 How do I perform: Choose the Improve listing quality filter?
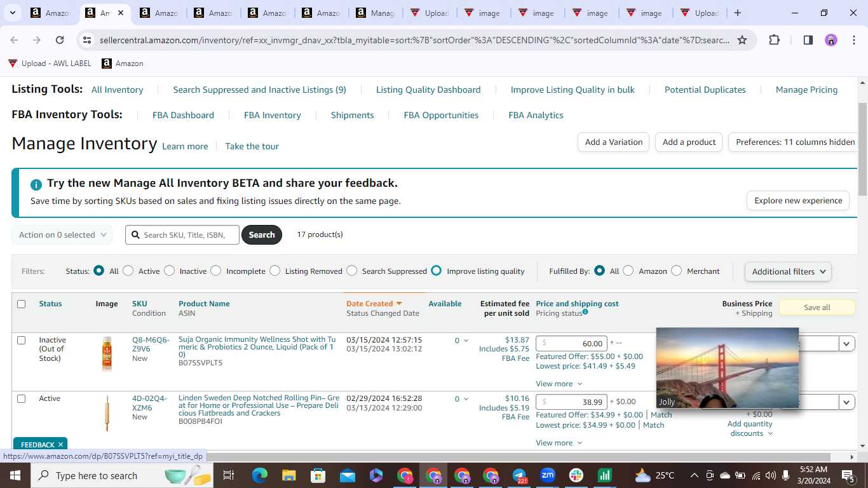(x=436, y=271)
